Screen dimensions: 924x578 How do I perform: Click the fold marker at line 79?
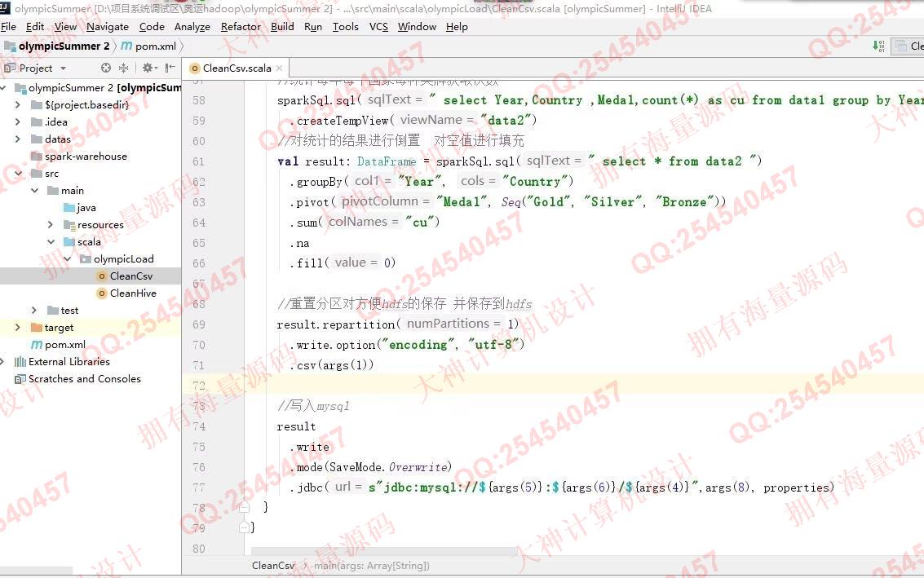click(x=244, y=527)
